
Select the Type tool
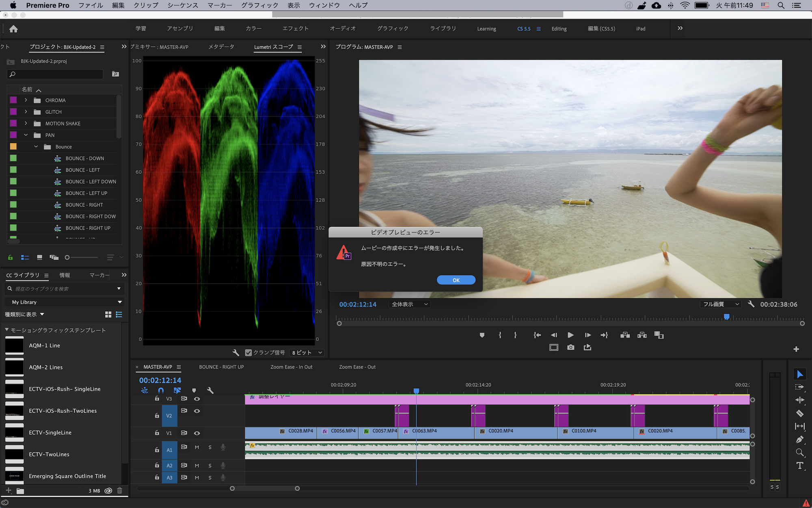click(x=799, y=466)
